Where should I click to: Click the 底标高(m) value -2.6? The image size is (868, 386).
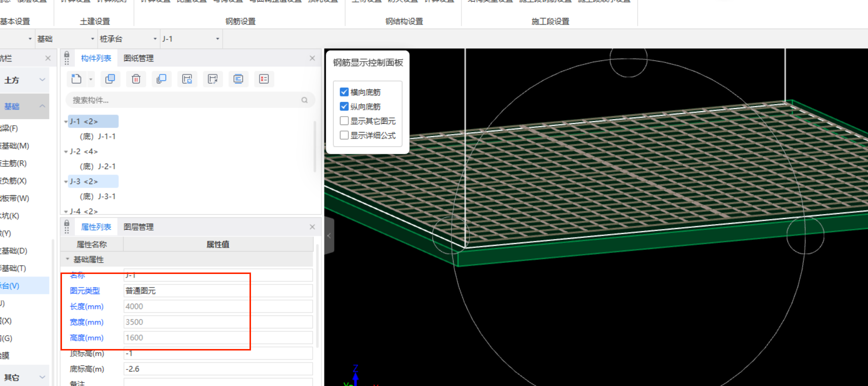click(218, 368)
